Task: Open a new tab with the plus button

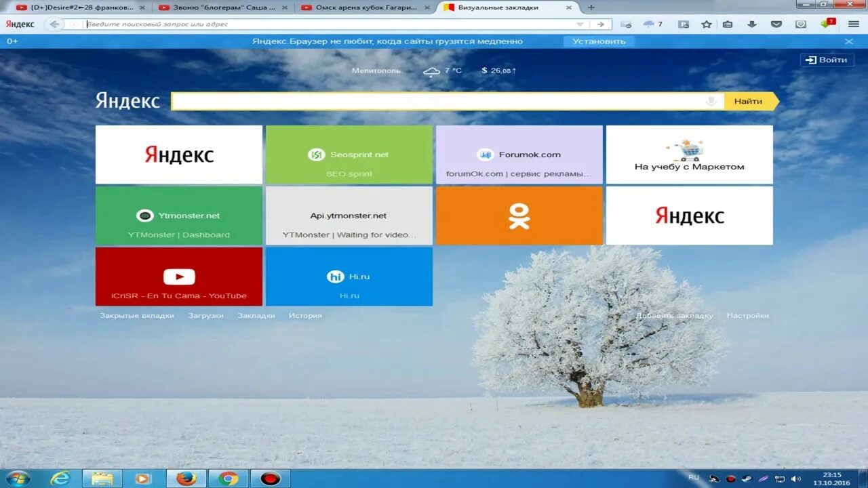Action: click(591, 7)
